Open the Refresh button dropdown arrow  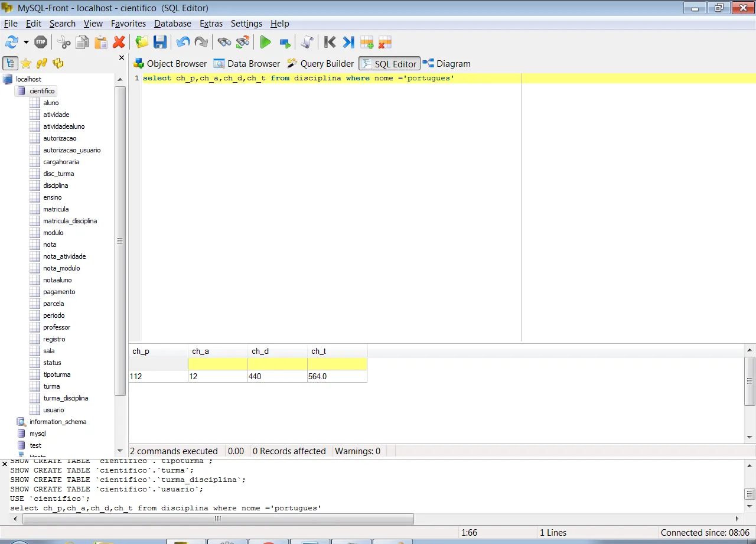coord(26,43)
